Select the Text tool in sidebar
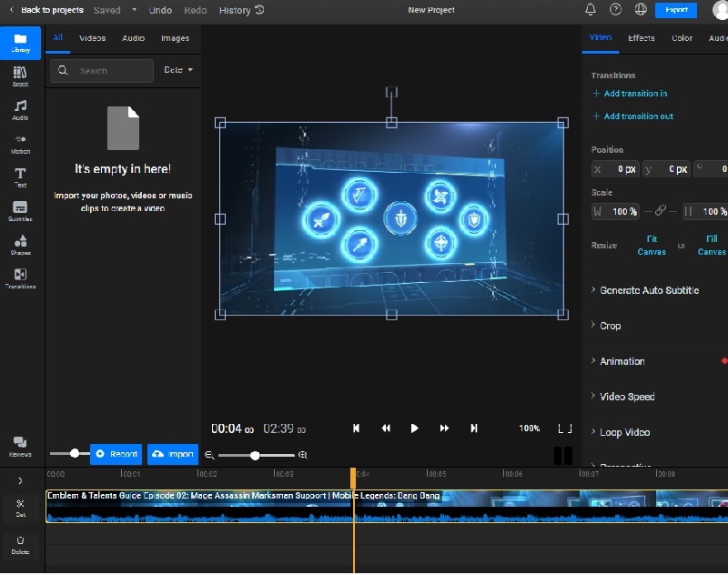Image resolution: width=728 pixels, height=575 pixels. [20, 177]
